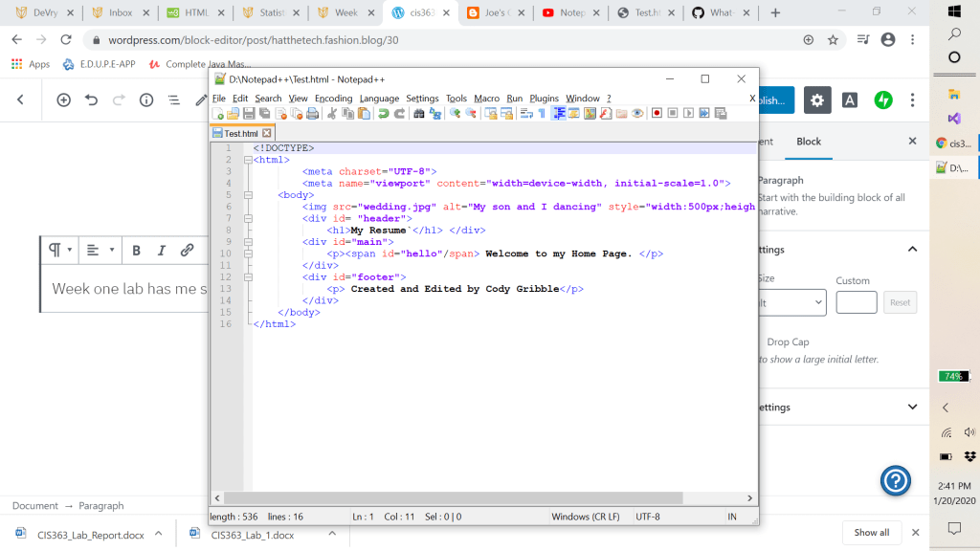This screenshot has width=980, height=551.
Task: Open the font size preset dropdown
Action: click(x=792, y=303)
